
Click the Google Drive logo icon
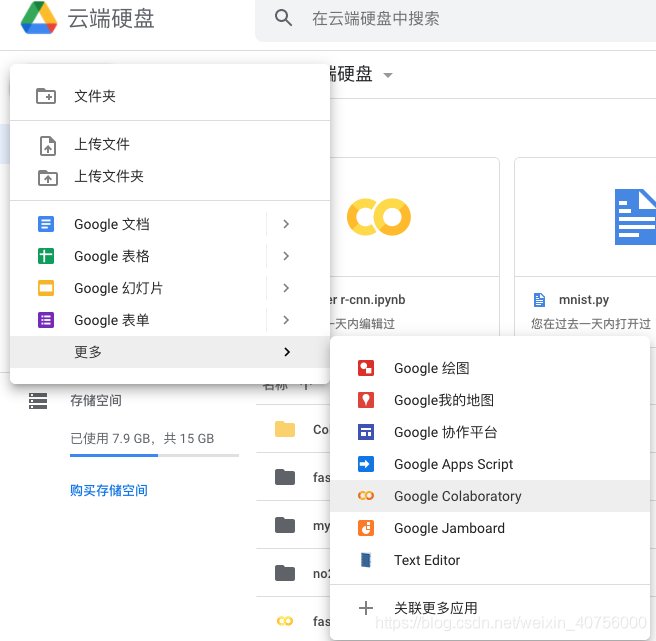(x=39, y=18)
